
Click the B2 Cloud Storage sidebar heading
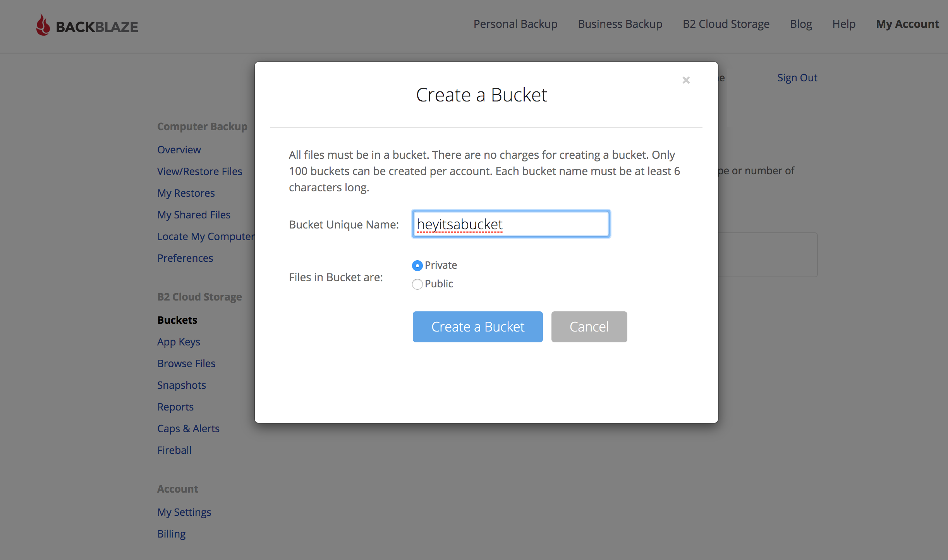[x=199, y=297]
